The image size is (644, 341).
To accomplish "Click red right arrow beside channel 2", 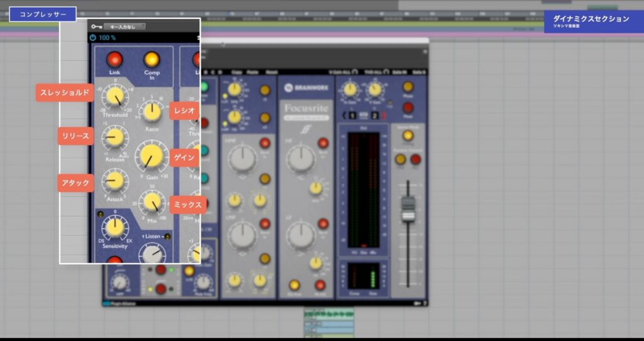I will [x=384, y=116].
